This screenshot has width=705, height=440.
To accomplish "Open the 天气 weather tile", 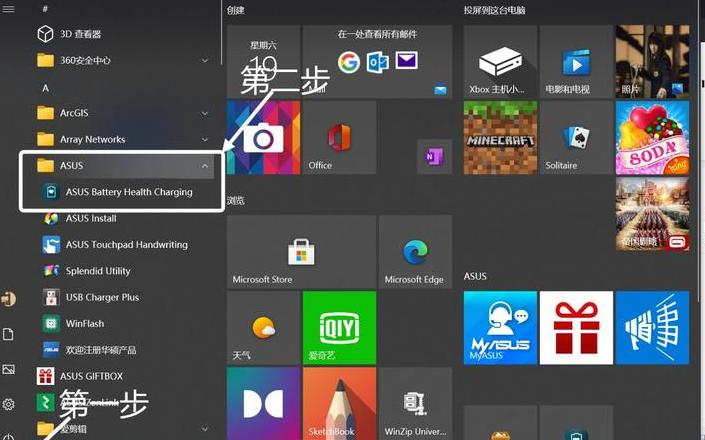I will point(263,328).
